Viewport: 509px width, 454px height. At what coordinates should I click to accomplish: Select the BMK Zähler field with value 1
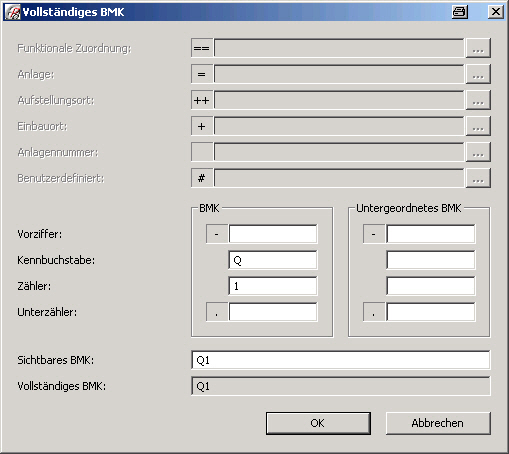click(x=273, y=286)
